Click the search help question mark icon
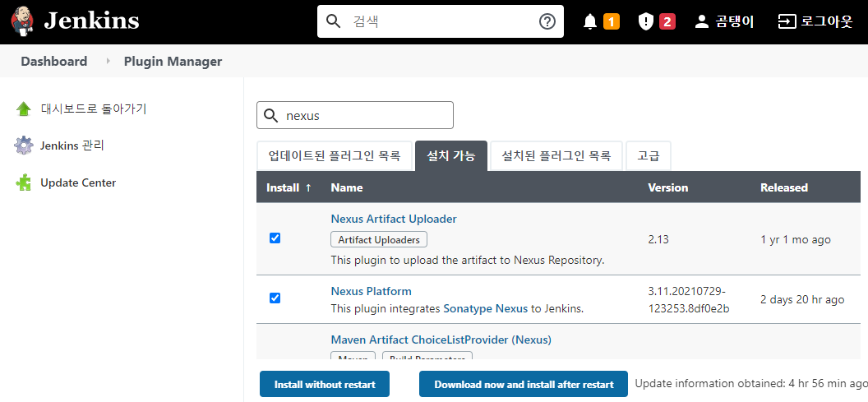Viewport: 868px width, 402px height. [547, 21]
